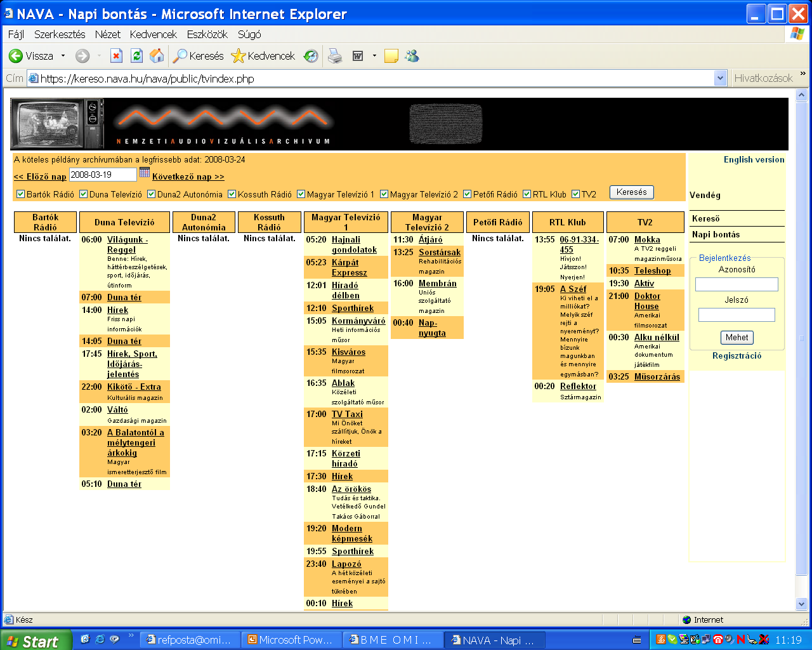Viewport: 812px width, 650px height.
Task: Stop page loading with red X
Action: [116, 56]
